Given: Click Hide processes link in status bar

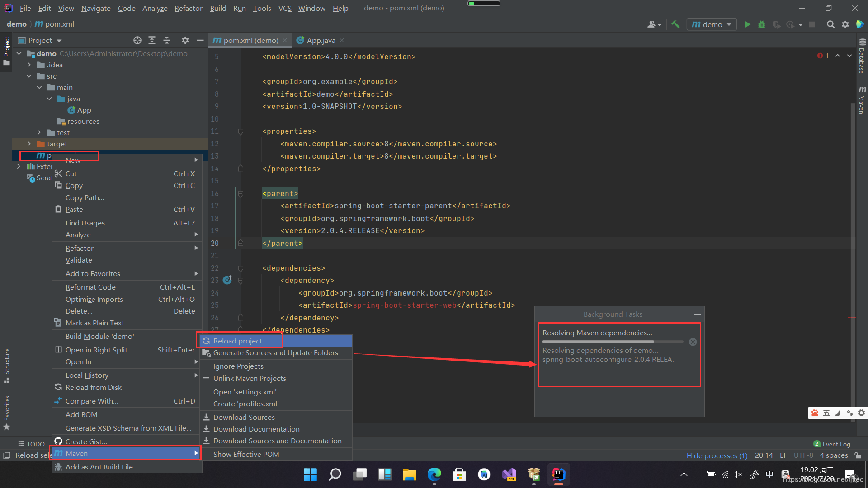Looking at the screenshot, I should point(717,455).
